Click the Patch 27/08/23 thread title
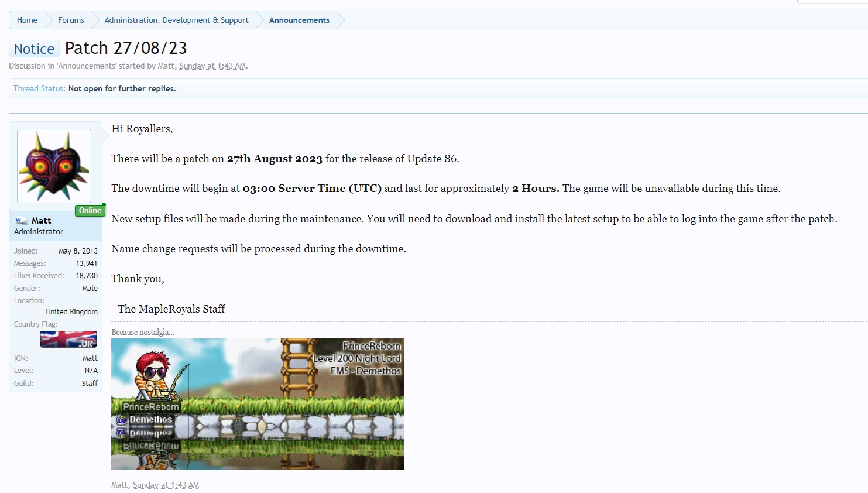The width and height of the screenshot is (868, 493). click(x=126, y=48)
